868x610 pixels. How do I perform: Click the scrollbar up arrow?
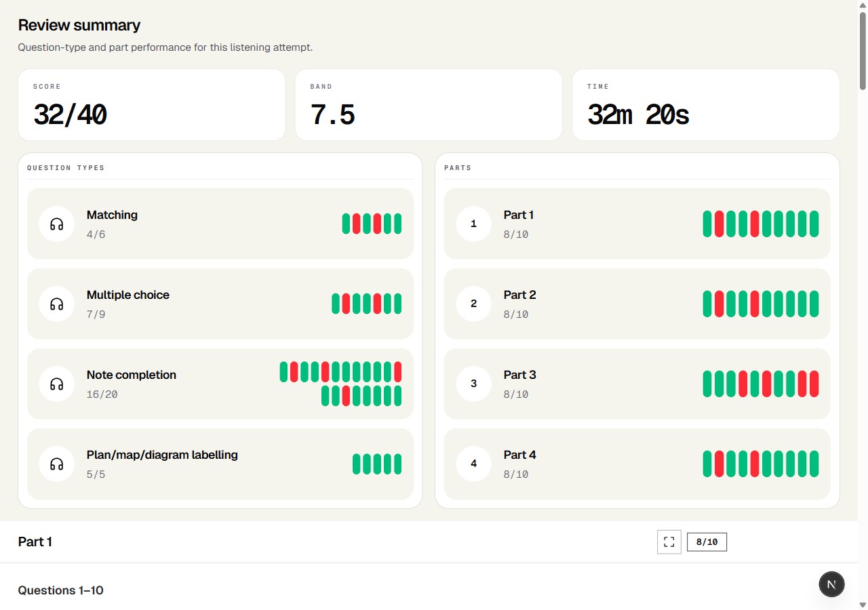[x=863, y=5]
